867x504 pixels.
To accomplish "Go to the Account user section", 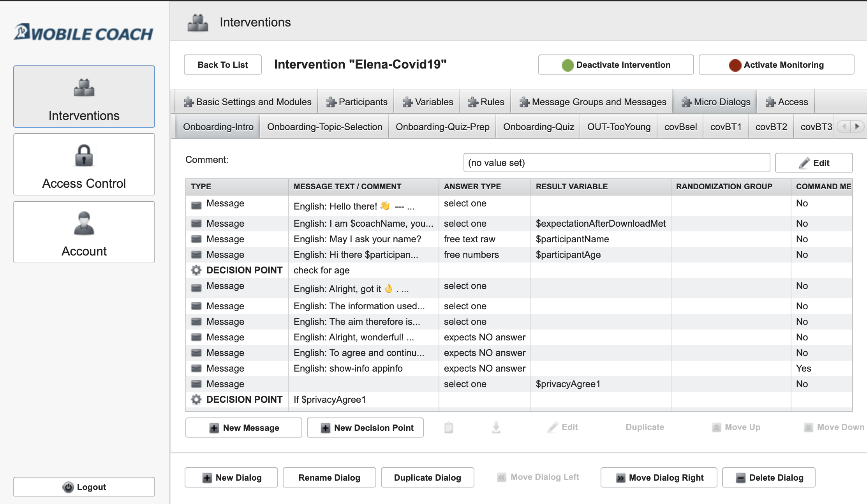I will tap(84, 232).
